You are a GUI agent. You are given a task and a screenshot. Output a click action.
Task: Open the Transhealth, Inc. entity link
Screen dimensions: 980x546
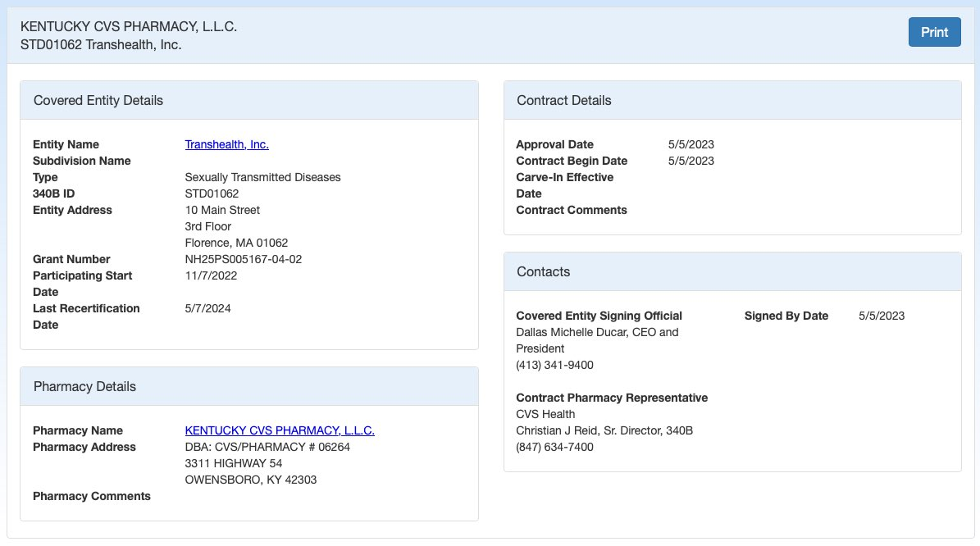point(227,144)
